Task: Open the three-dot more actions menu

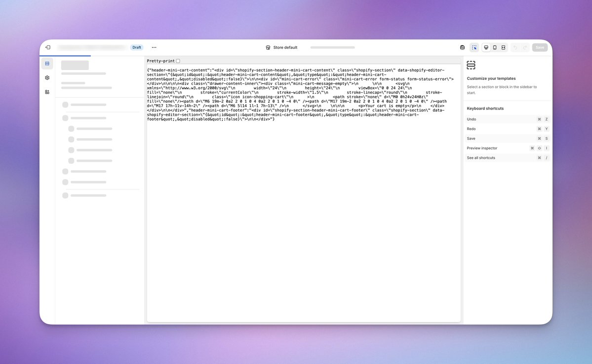Action: (x=154, y=47)
